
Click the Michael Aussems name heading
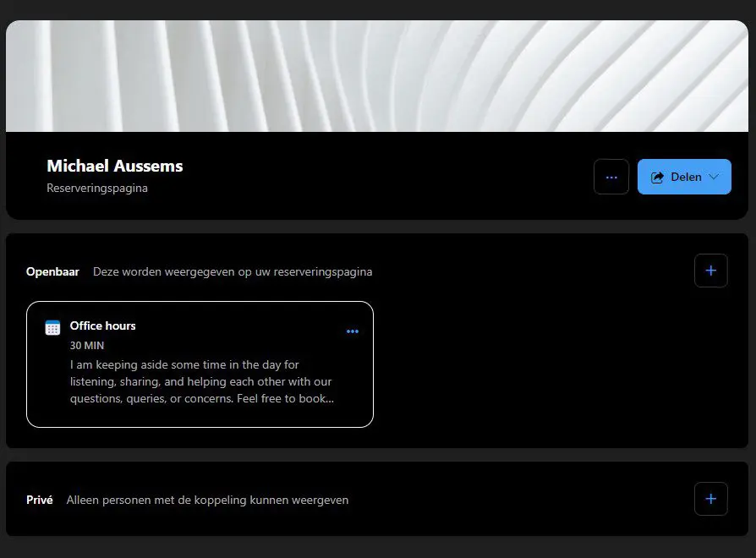click(114, 166)
